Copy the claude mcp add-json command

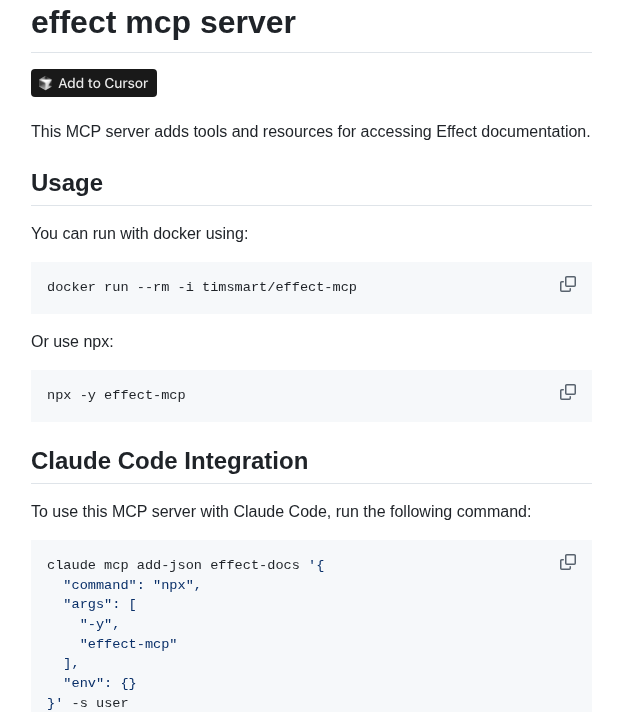coord(568,562)
